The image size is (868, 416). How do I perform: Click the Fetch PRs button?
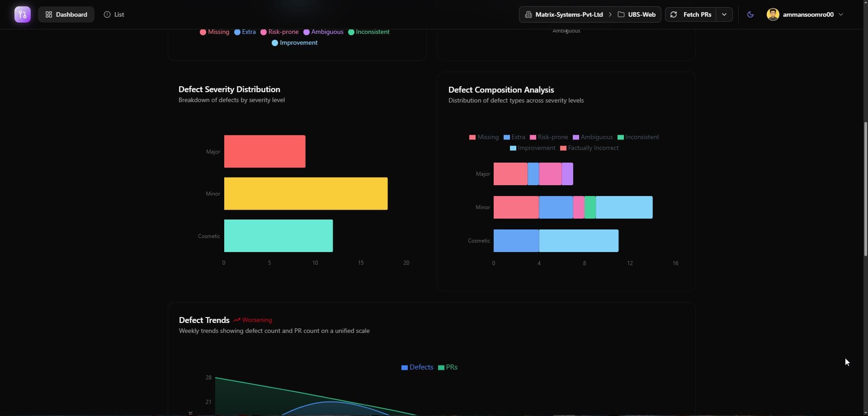click(691, 14)
